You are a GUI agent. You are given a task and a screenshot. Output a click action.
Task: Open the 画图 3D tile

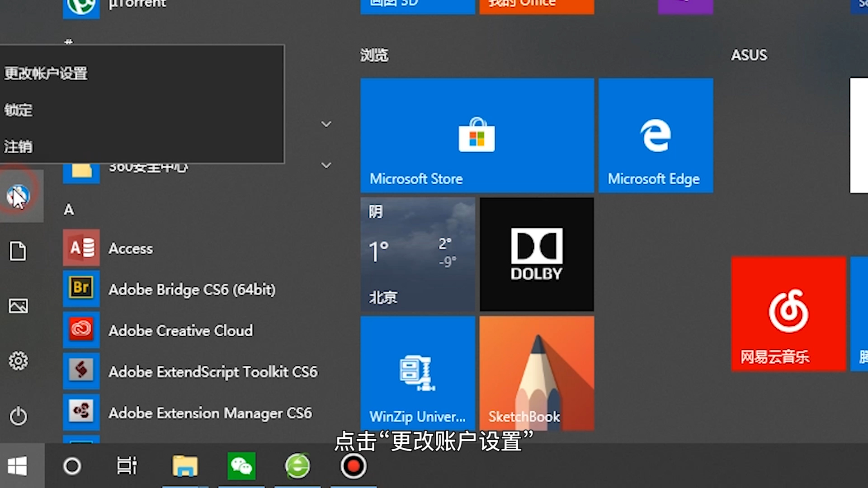(x=418, y=6)
